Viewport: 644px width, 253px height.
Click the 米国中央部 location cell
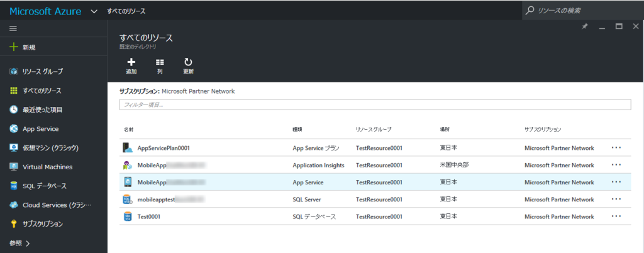[x=454, y=165]
